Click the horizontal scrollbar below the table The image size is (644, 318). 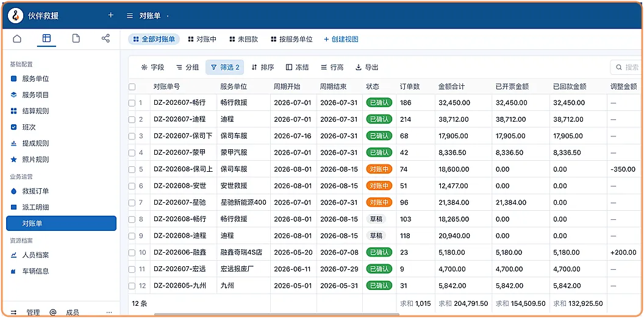(x=277, y=315)
